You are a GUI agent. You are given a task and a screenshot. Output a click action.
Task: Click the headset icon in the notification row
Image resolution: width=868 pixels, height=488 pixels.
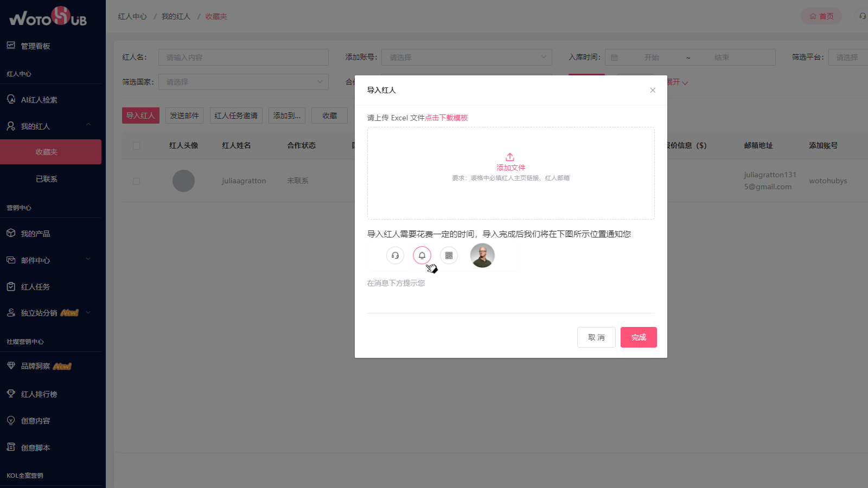coord(395,255)
